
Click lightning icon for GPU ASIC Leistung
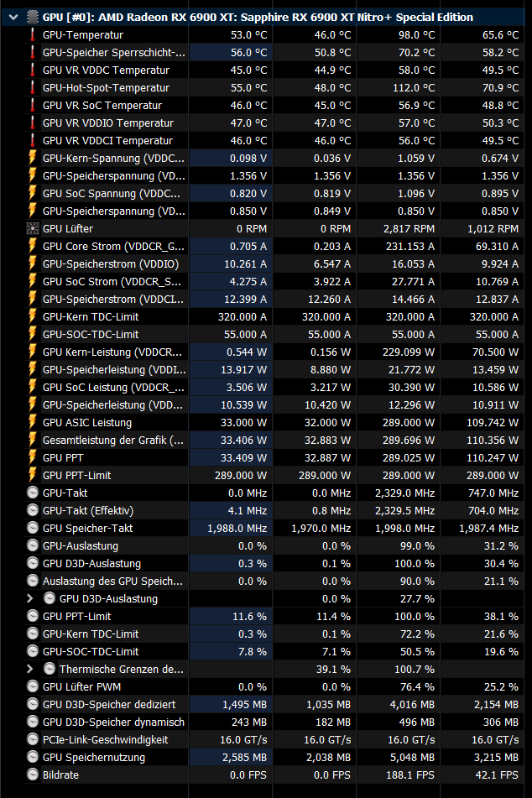[x=33, y=422]
